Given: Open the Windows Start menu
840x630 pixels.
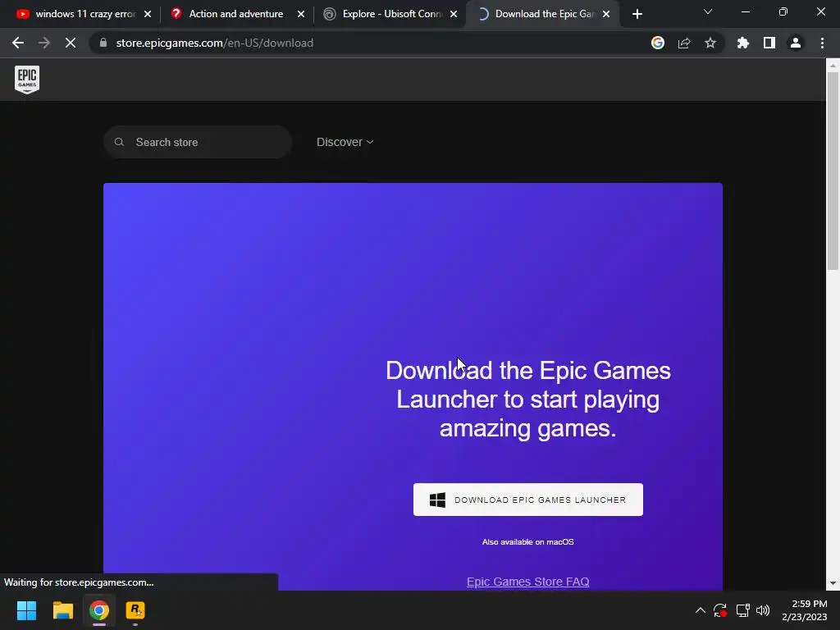Looking at the screenshot, I should (26, 610).
